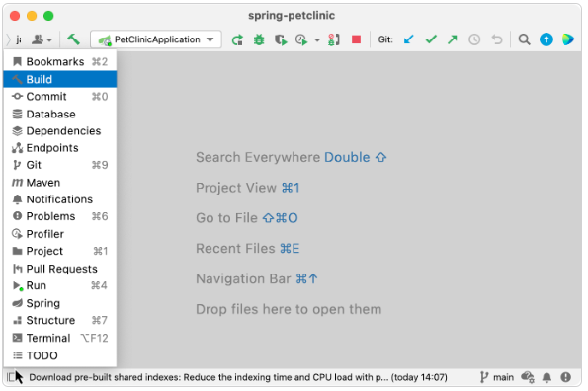Screen dimensions: 588x391
Task: Click the blue IDE update arrow icon
Action: (546, 39)
